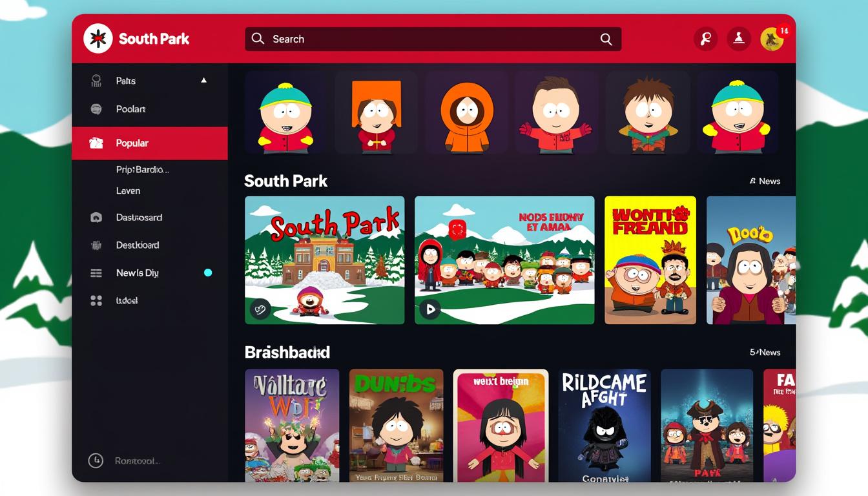
Task: Click the News Diy list icon
Action: pyautogui.click(x=97, y=273)
